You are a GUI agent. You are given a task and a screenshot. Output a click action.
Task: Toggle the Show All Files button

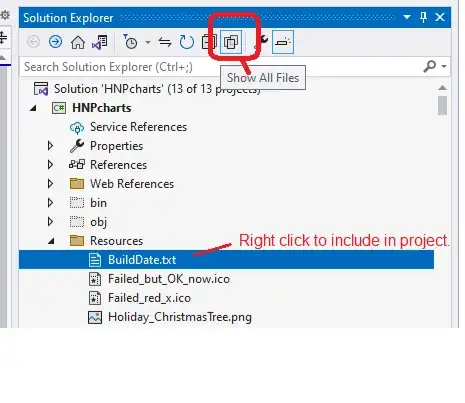[x=231, y=42]
